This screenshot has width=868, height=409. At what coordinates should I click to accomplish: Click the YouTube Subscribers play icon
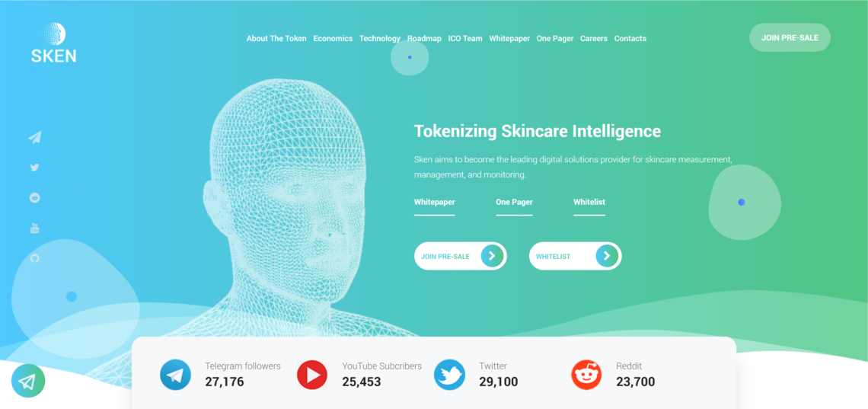312,375
